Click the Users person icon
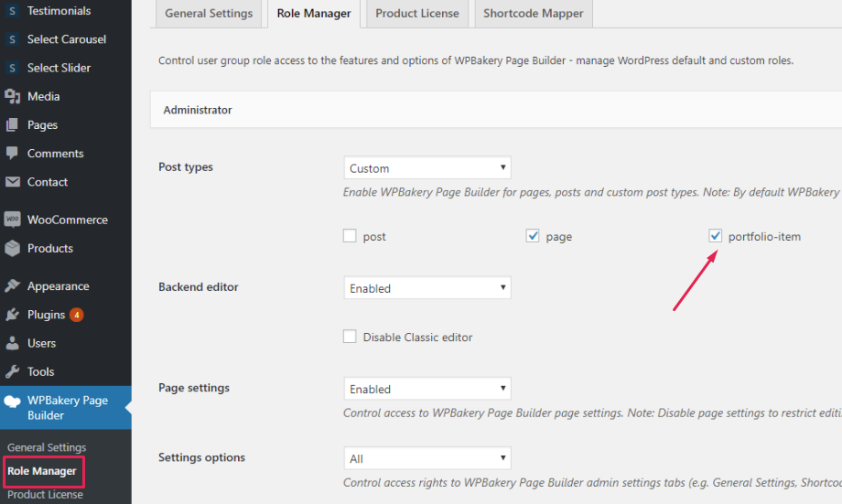This screenshot has height=504, width=842. click(12, 343)
